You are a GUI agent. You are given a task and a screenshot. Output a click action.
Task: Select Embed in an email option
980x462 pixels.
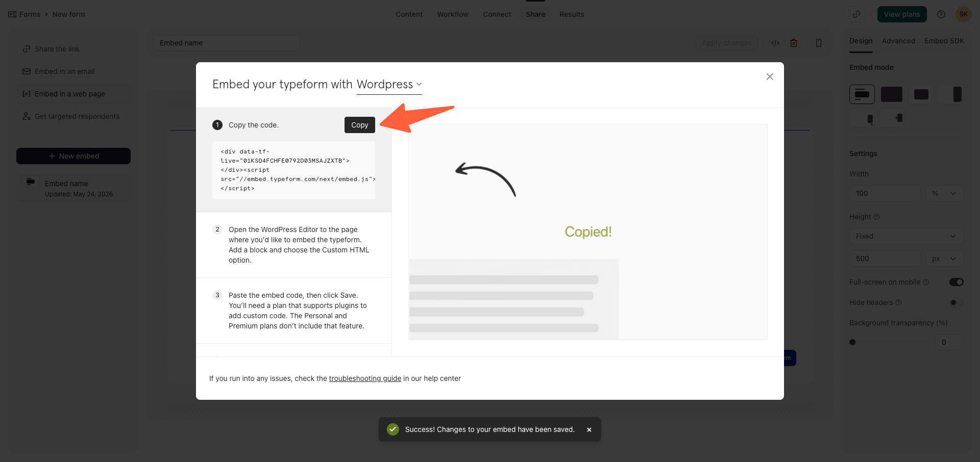[73, 71]
